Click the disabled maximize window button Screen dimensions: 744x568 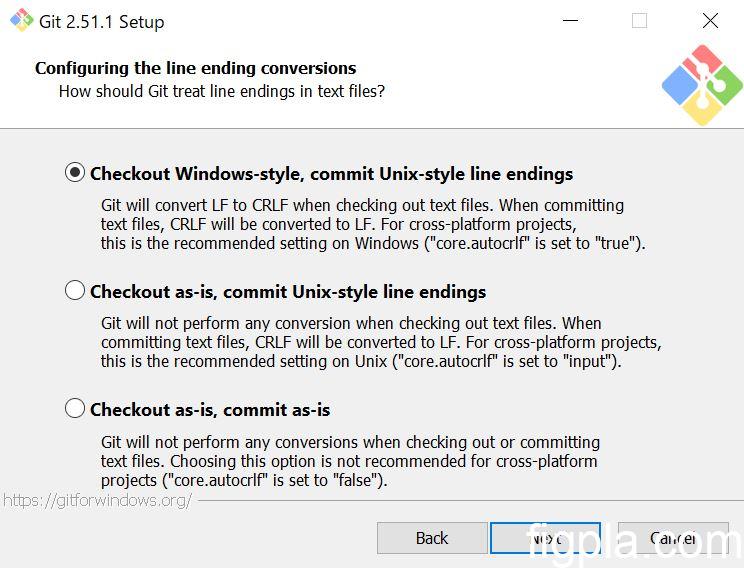(639, 21)
